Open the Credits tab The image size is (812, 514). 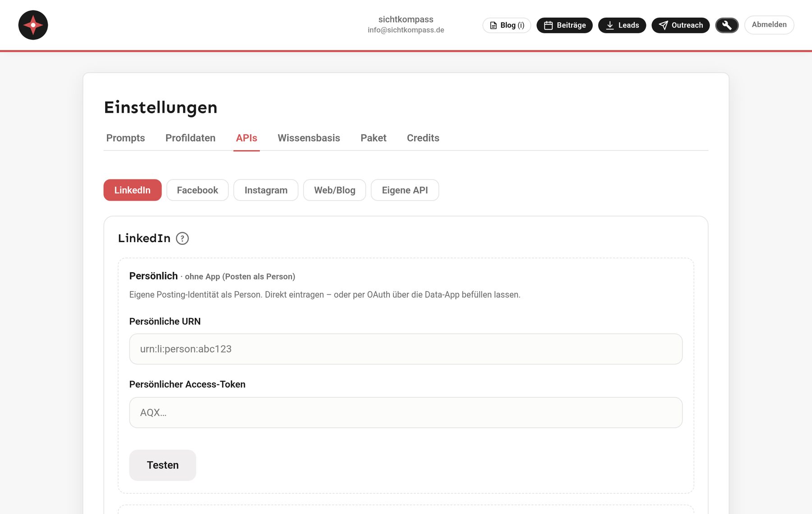[x=423, y=138]
